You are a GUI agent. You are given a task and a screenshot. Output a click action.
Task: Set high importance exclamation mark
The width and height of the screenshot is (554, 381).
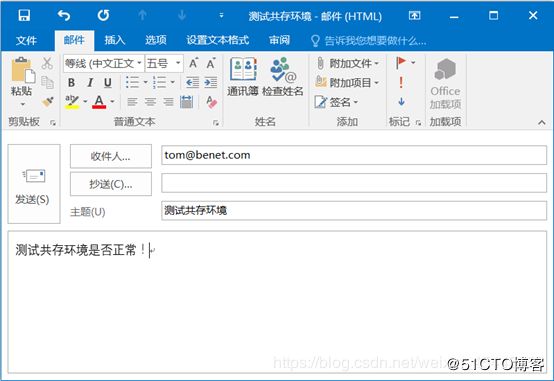click(x=401, y=83)
